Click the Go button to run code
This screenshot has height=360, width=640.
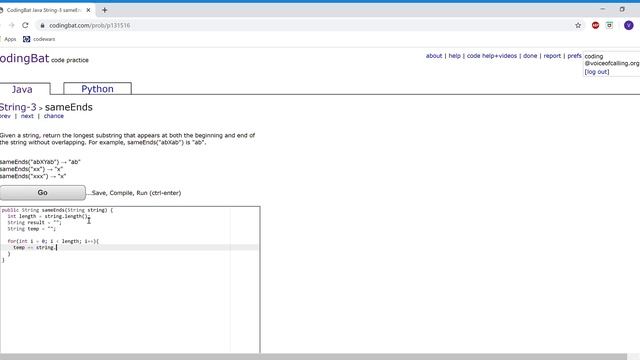pos(42,193)
